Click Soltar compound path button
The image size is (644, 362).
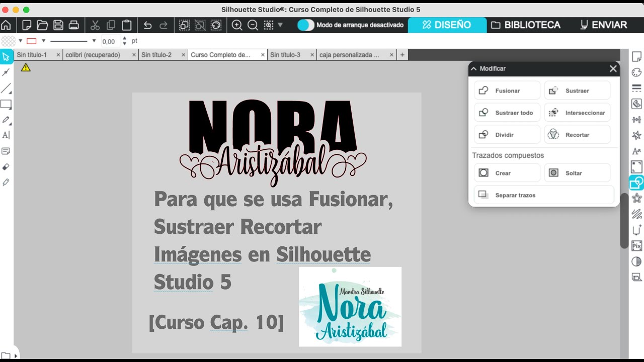click(x=578, y=173)
